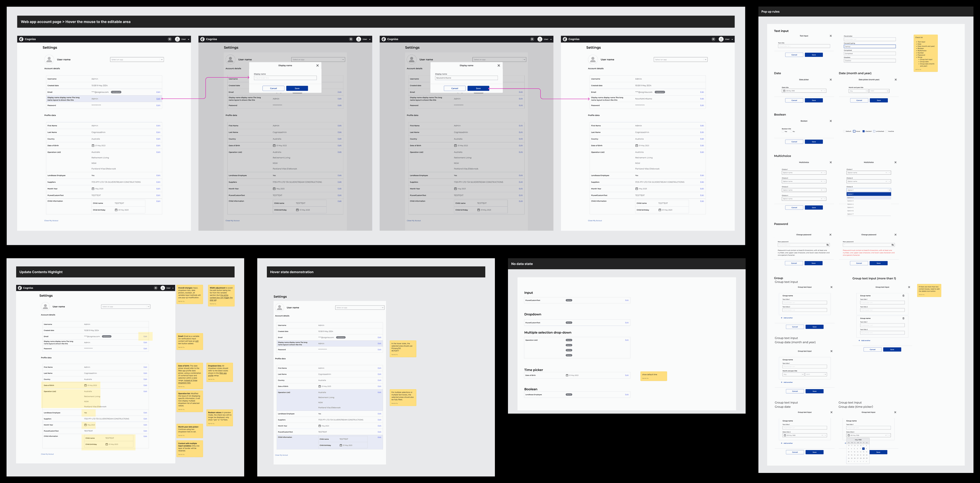Expand YYYY year dropdown in Date picker (month year)
980x483 pixels.
[879, 91]
